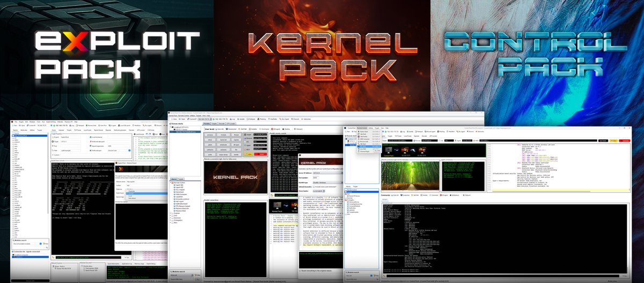Screen dimensions: 644x283
Task: Click Server IP Address field in Kernel Pack dialog
Action: pos(328,173)
